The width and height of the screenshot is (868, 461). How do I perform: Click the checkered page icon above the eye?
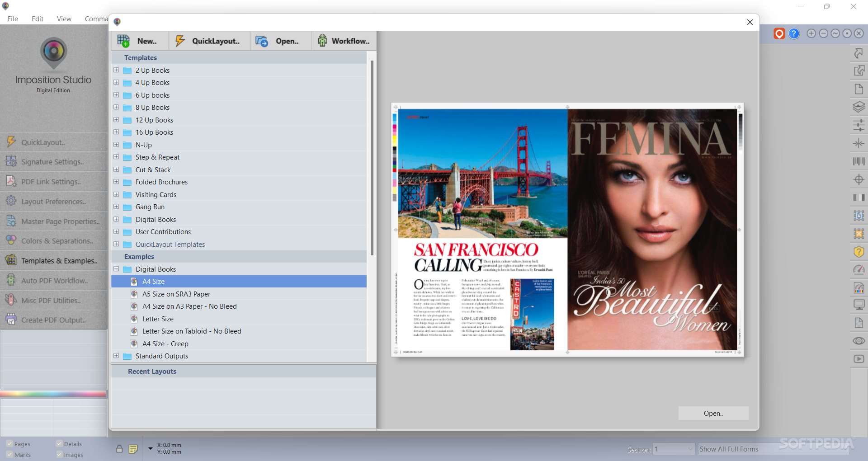(859, 323)
